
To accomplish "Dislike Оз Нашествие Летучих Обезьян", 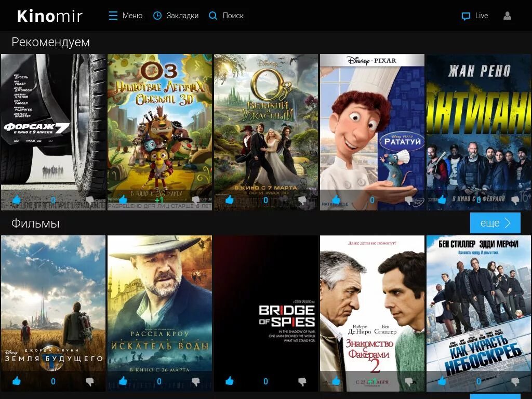I will pyautogui.click(x=196, y=200).
